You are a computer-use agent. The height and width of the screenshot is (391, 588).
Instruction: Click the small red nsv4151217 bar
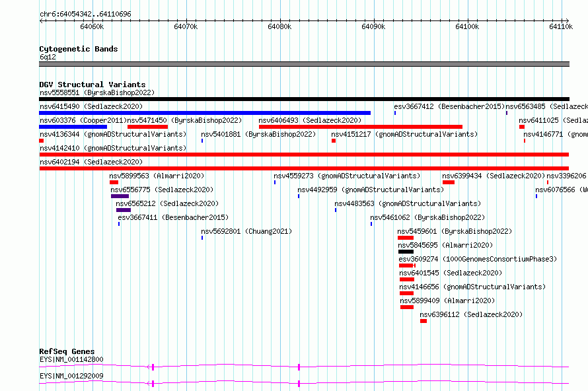coord(334,141)
